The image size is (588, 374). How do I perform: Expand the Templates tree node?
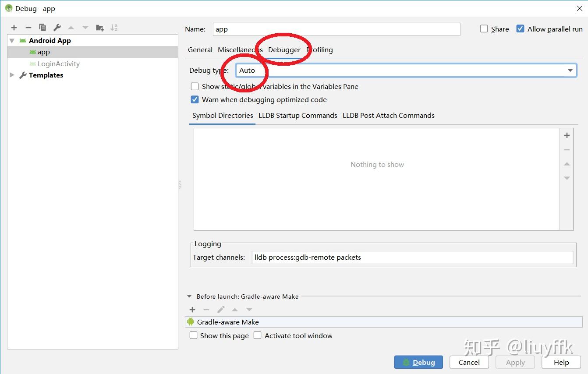click(x=11, y=75)
